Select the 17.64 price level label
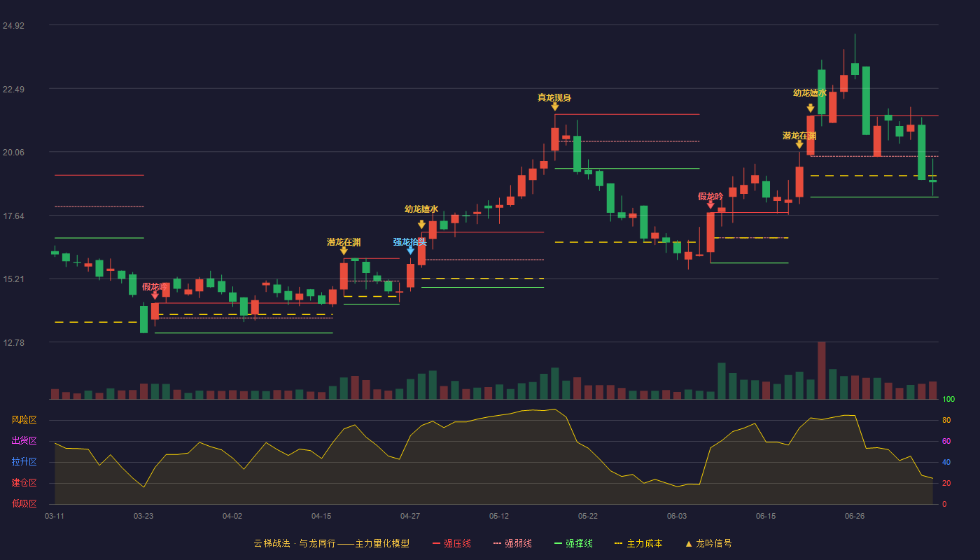The width and height of the screenshot is (980, 560). (13, 216)
